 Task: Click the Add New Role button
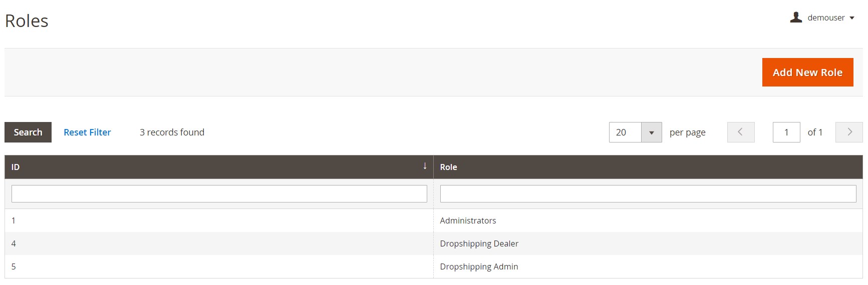[x=807, y=72]
